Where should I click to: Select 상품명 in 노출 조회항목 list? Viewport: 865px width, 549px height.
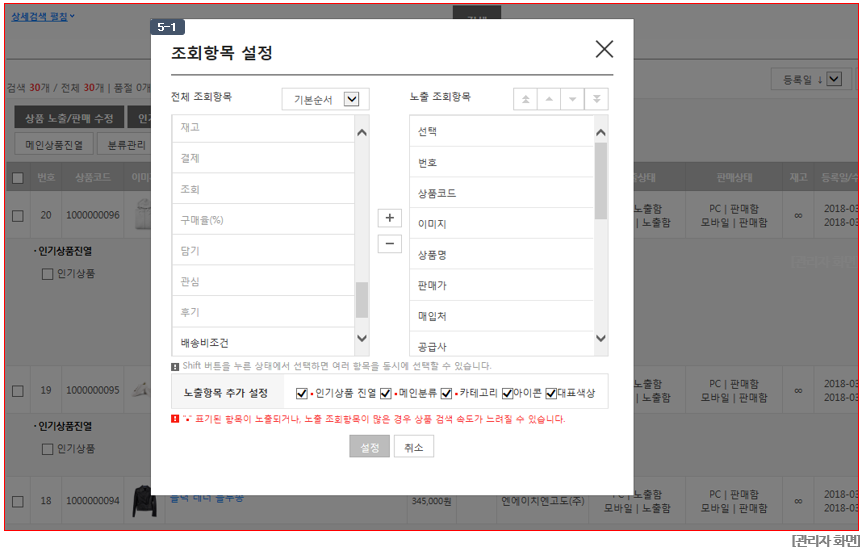coord(501,255)
